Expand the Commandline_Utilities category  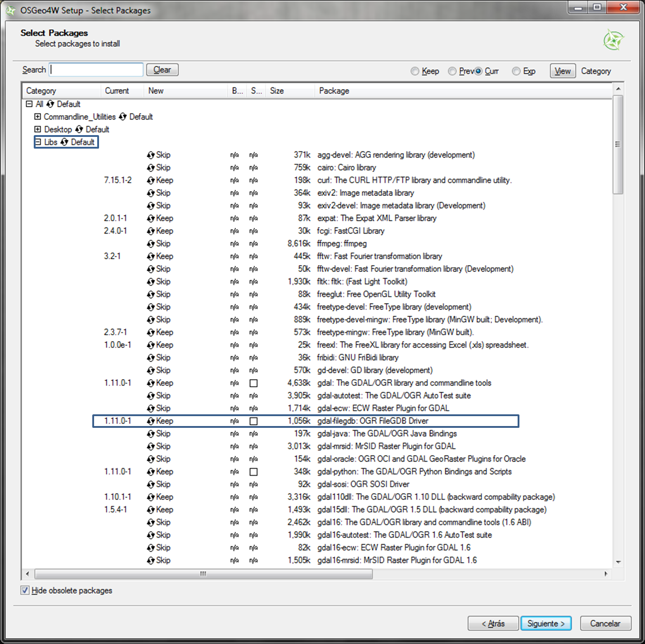click(38, 117)
